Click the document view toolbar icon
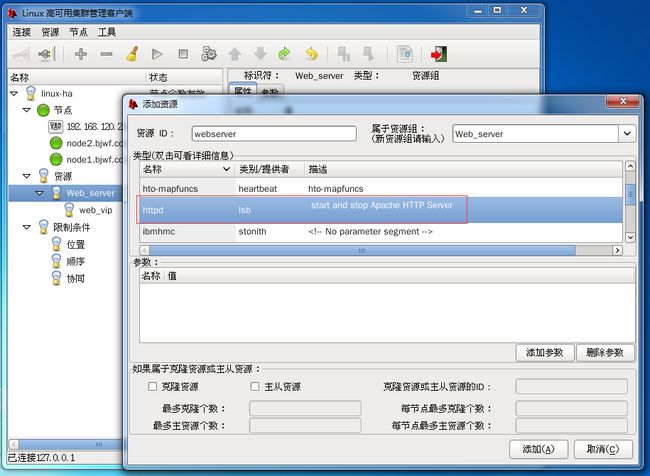The height and width of the screenshot is (476, 650). coord(405,54)
